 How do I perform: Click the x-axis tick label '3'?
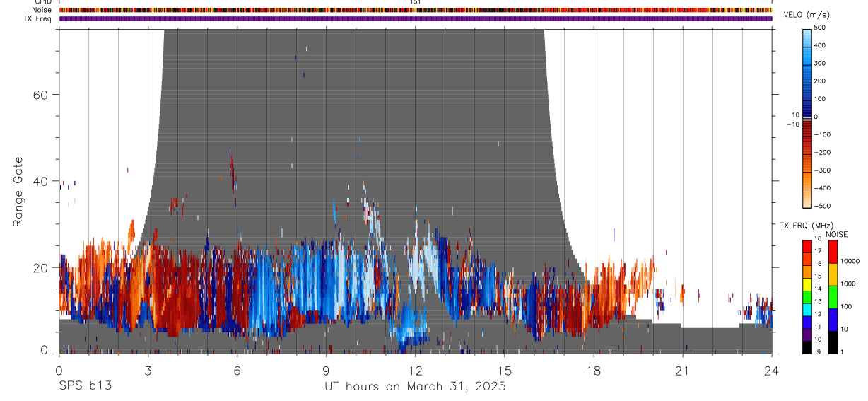click(x=148, y=371)
